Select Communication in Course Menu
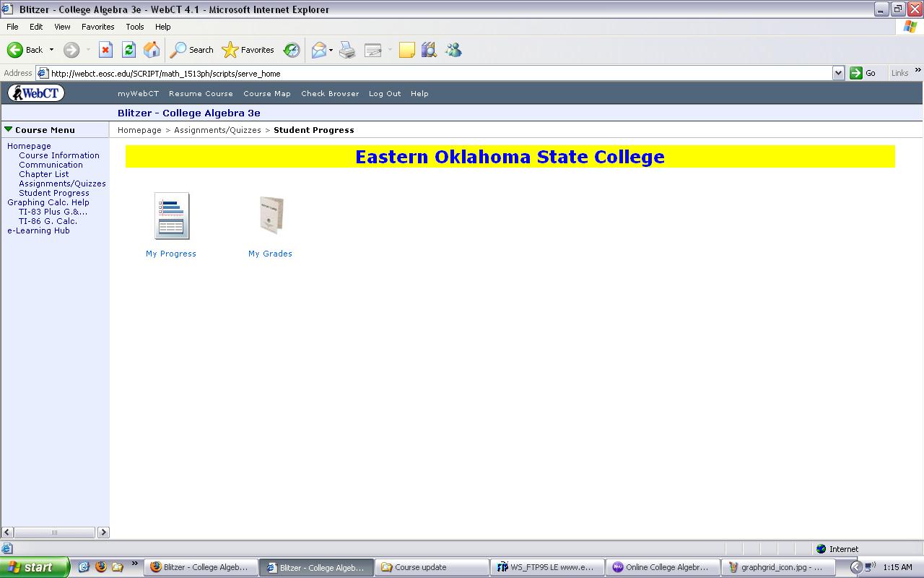Screen dimensions: 924x578 51,165
